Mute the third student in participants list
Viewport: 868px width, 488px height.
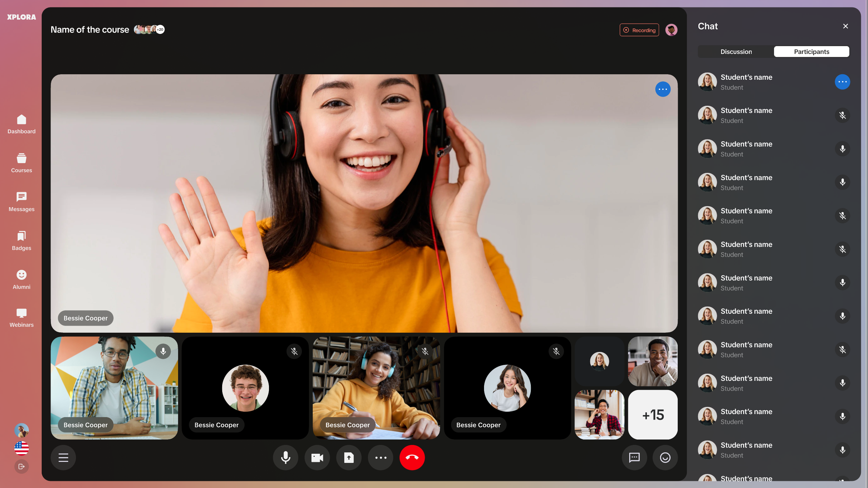(843, 149)
